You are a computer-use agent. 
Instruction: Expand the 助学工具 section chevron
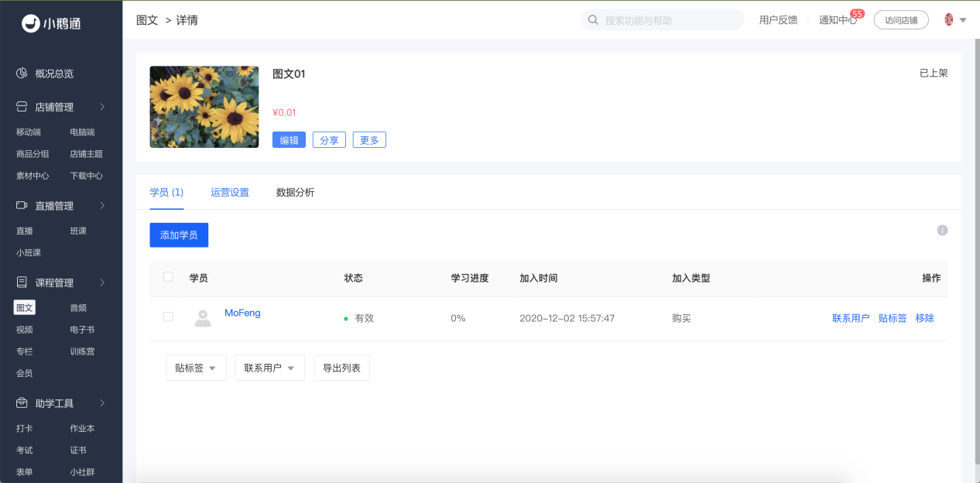pos(102,403)
